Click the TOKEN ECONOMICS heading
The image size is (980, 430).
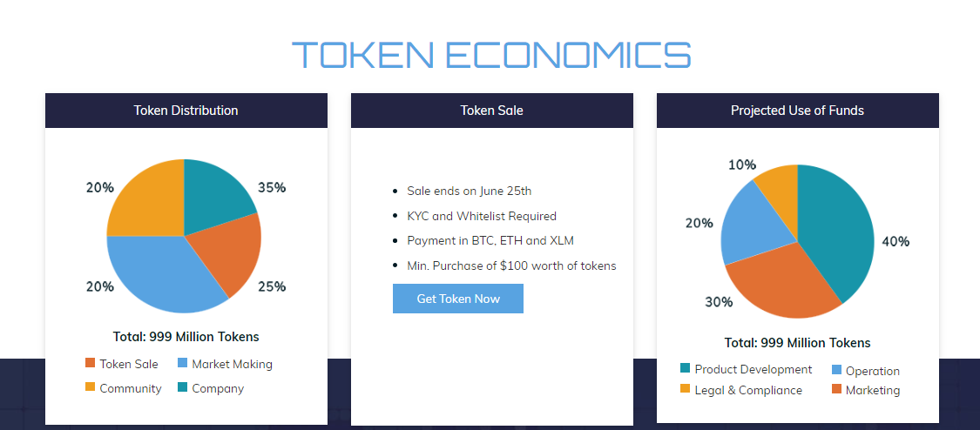click(x=491, y=54)
